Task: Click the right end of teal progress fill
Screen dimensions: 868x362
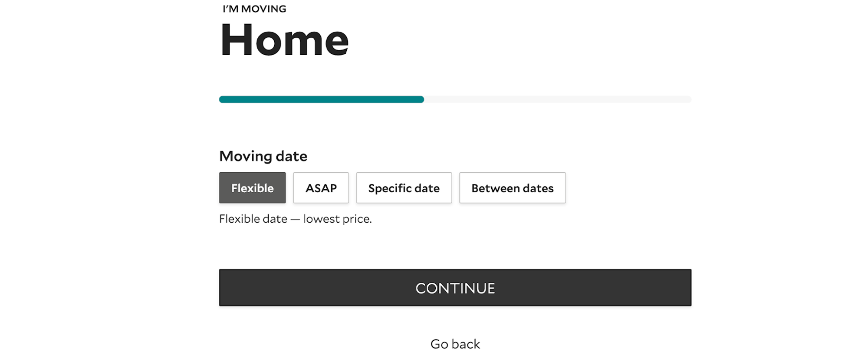Action: click(420, 99)
